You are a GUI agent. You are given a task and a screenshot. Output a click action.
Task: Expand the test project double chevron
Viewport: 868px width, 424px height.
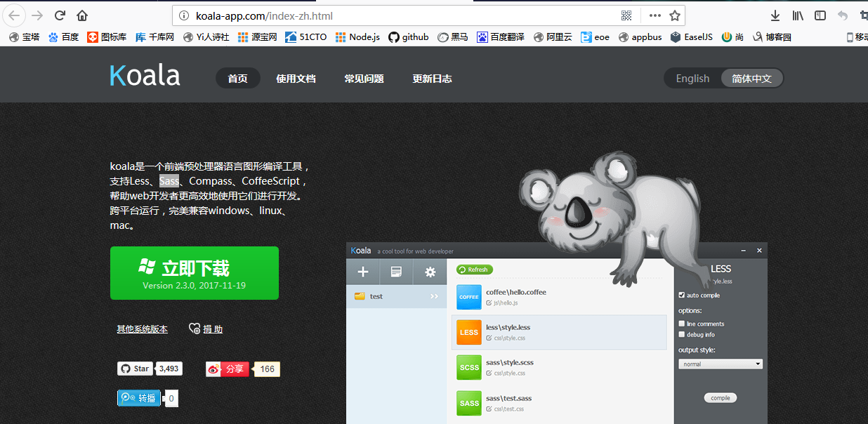tap(434, 296)
